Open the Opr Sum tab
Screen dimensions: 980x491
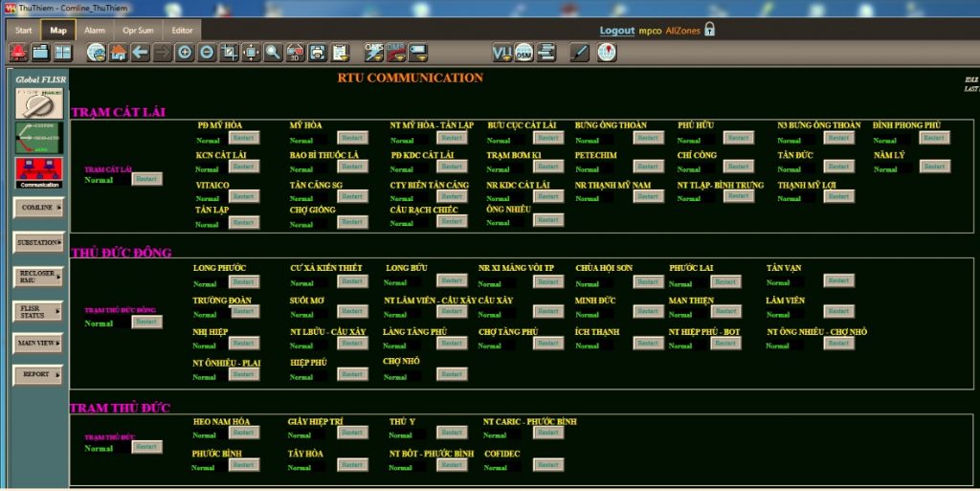tap(138, 30)
